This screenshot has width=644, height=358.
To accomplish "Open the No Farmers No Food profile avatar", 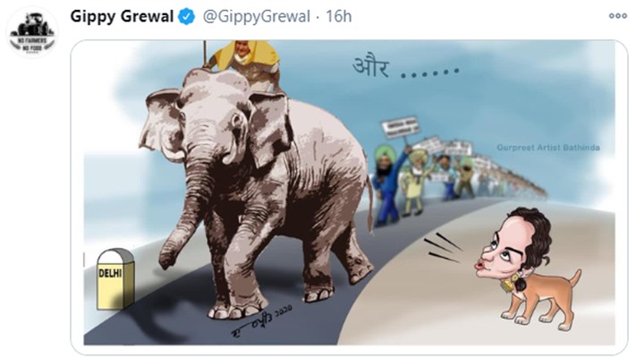I will pyautogui.click(x=32, y=33).
